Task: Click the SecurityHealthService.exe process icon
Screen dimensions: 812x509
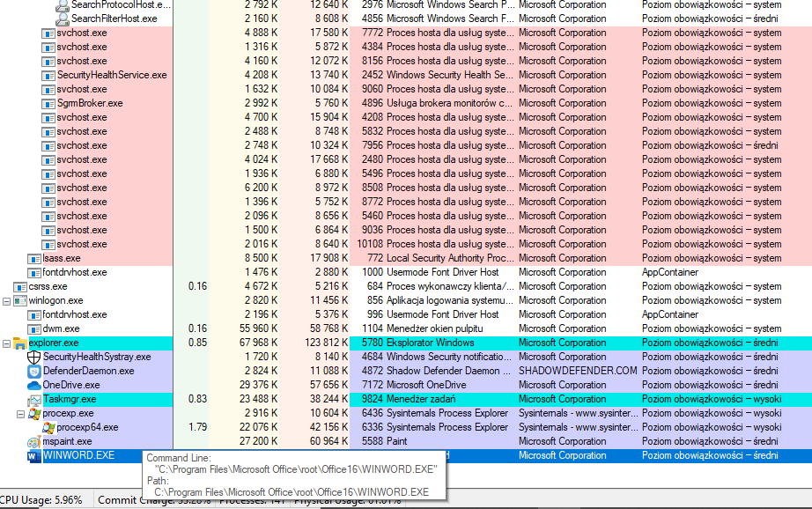Action: coord(48,76)
